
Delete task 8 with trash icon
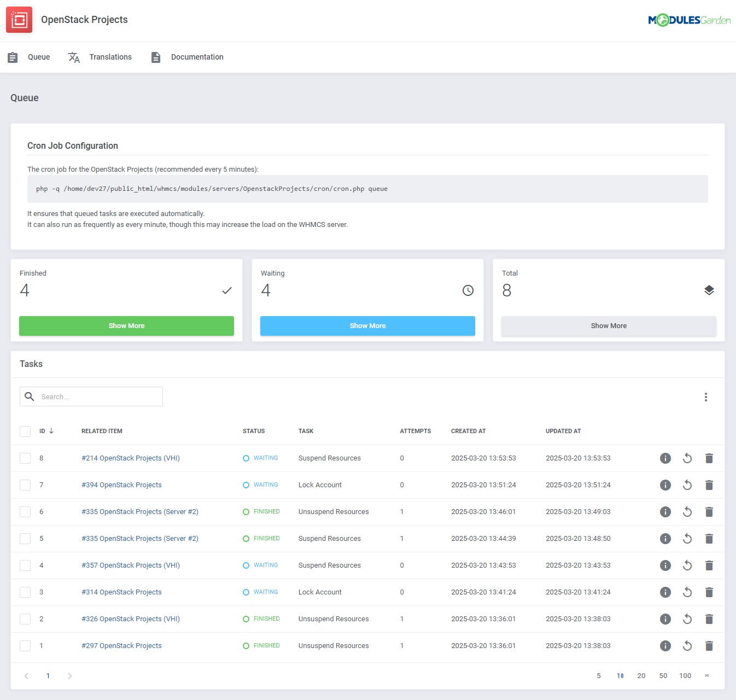point(709,458)
